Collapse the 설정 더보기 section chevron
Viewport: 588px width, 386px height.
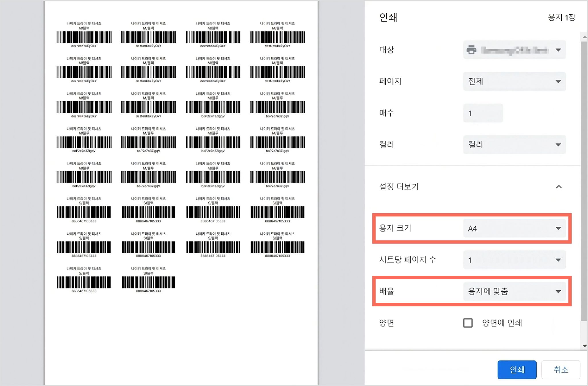coord(559,187)
